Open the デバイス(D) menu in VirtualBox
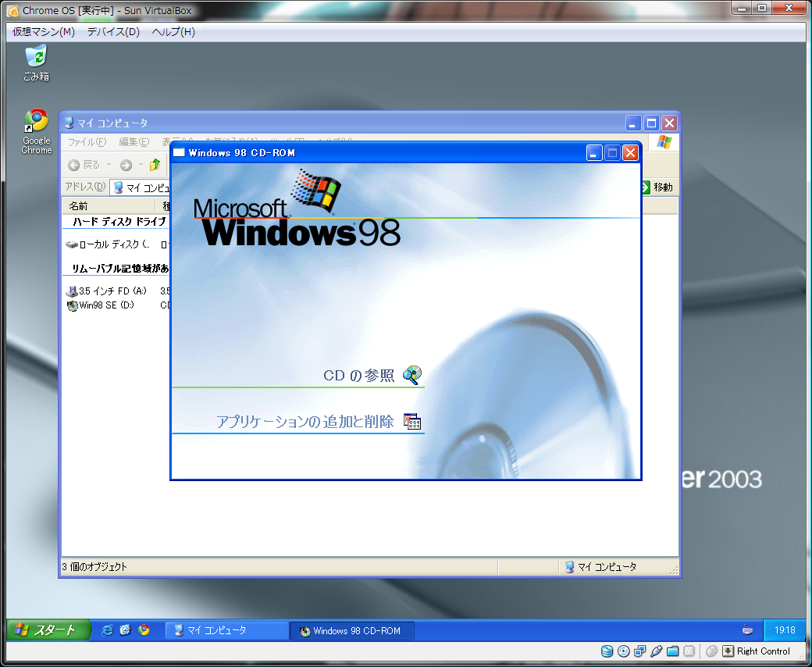812x667 pixels. pyautogui.click(x=113, y=31)
